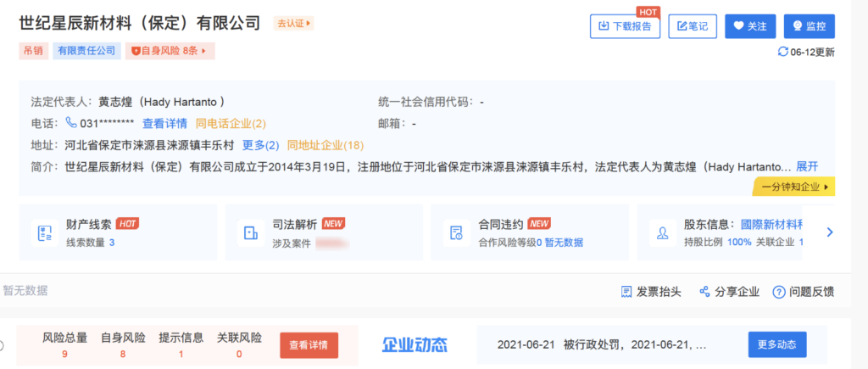
Task: Click the refresh icon beside 06-12更新
Action: [x=782, y=52]
